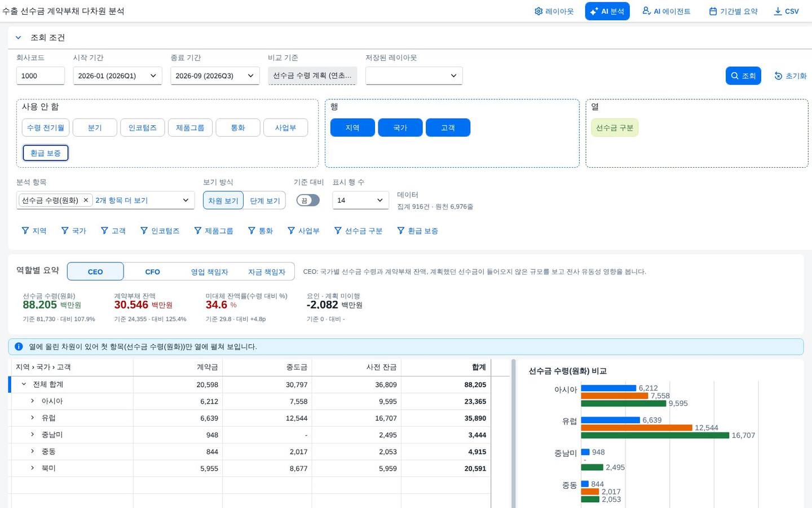Select the 자금 책임자 role tab
This screenshot has height=508, width=812.
click(266, 271)
